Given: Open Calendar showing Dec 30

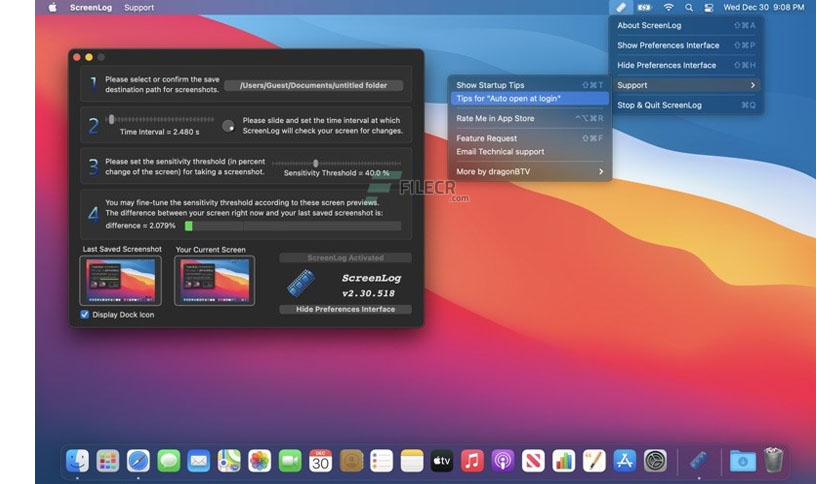Looking at the screenshot, I should pos(320,461).
